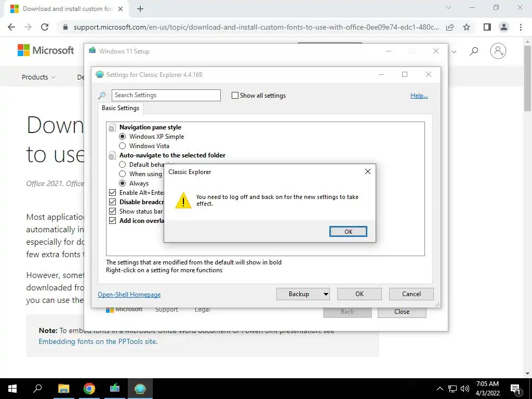The width and height of the screenshot is (532, 399).
Task: Click the Chrome address bar URL
Action: point(256,27)
